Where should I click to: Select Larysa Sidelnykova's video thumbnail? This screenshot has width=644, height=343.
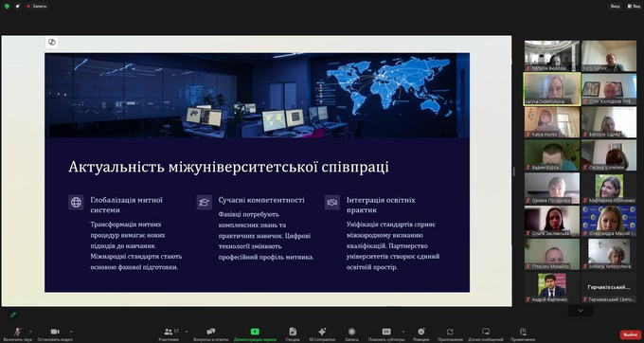[x=552, y=89]
